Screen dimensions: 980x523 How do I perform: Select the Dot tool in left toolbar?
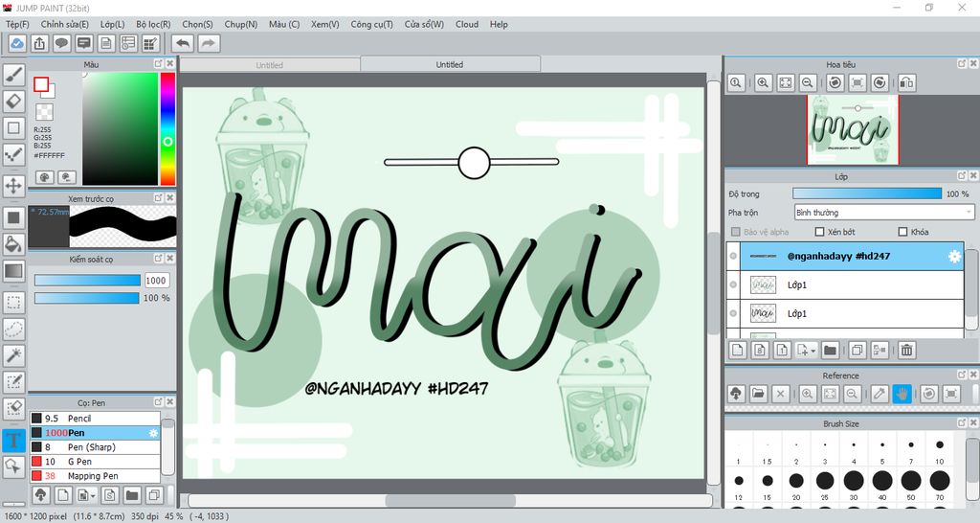[x=13, y=154]
